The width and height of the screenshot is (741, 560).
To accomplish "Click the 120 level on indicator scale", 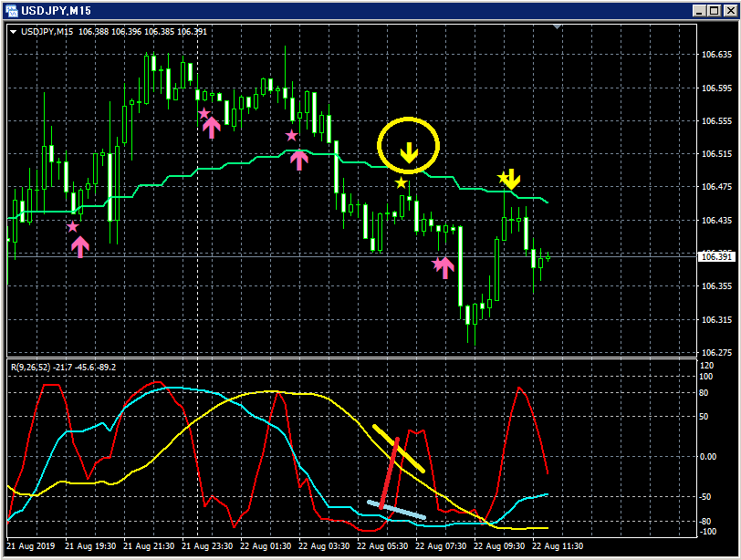I will 706,366.
